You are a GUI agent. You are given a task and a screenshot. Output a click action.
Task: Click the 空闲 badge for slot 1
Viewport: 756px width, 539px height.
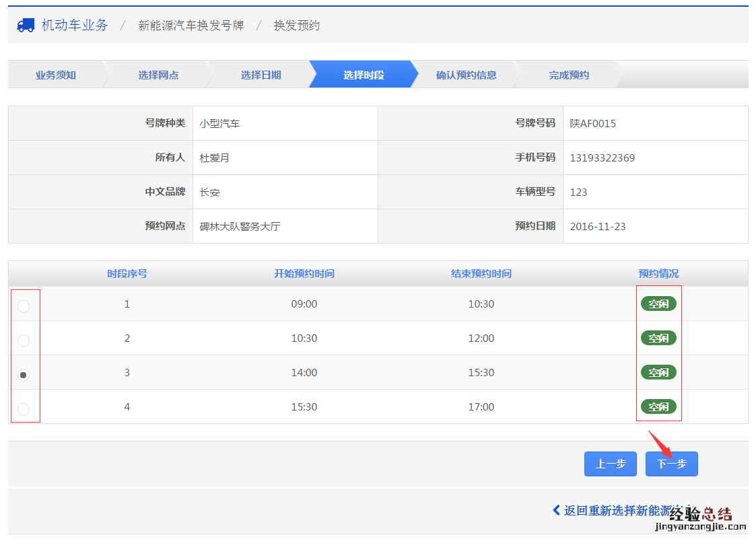[x=658, y=304]
